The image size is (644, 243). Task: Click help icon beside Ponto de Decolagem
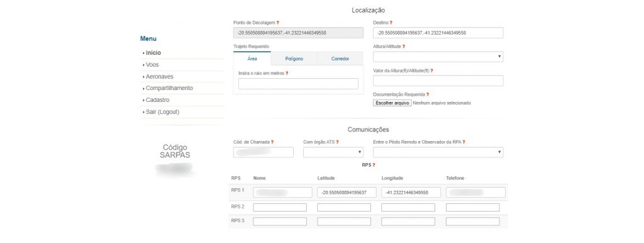277,23
